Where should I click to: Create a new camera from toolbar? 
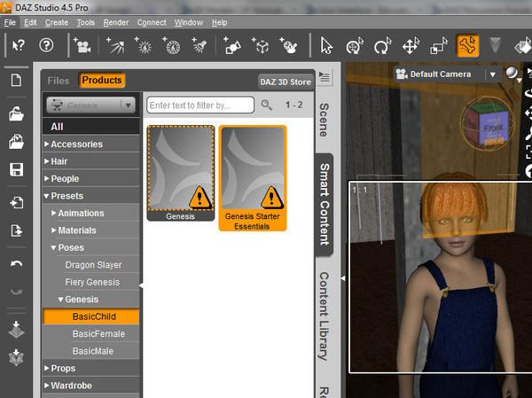tap(82, 46)
